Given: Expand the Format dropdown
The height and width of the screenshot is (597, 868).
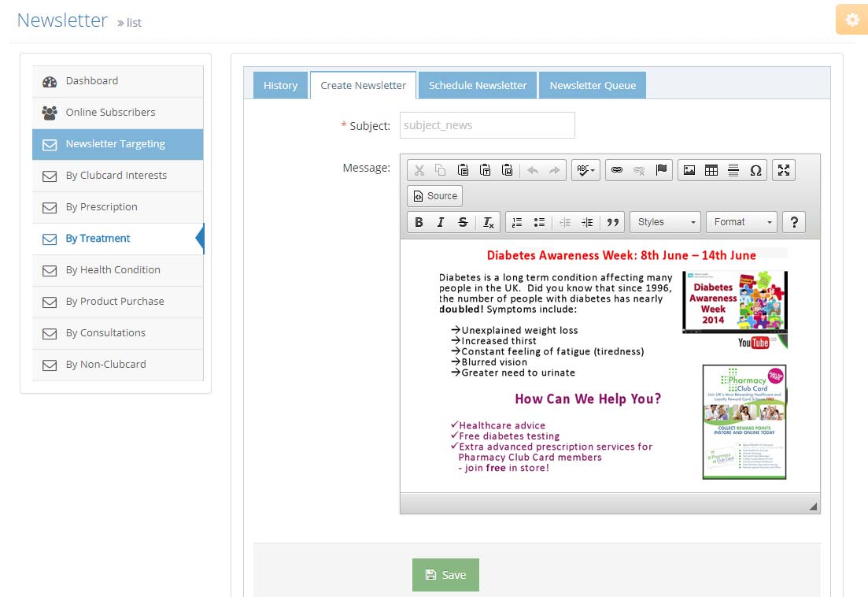Looking at the screenshot, I should [741, 222].
